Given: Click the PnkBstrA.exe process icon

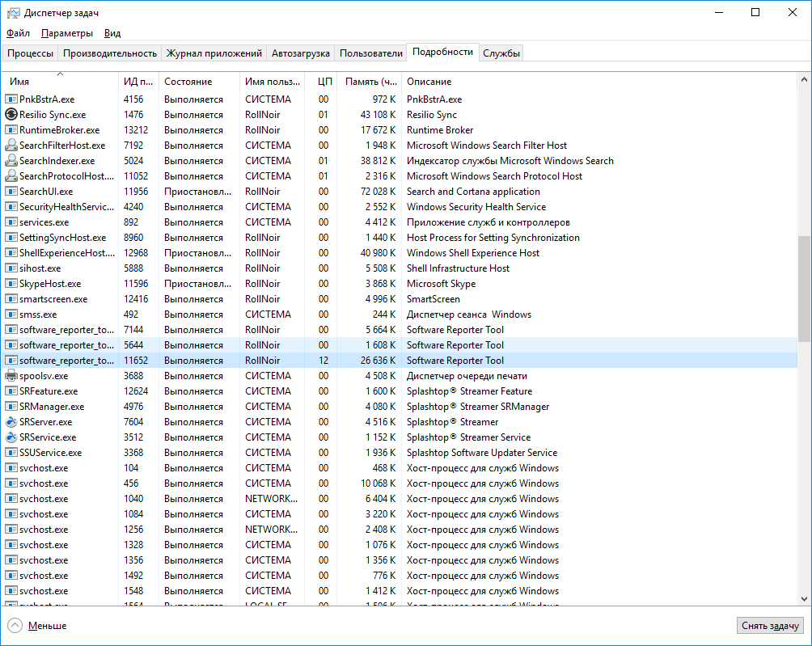Looking at the screenshot, I should [x=11, y=99].
